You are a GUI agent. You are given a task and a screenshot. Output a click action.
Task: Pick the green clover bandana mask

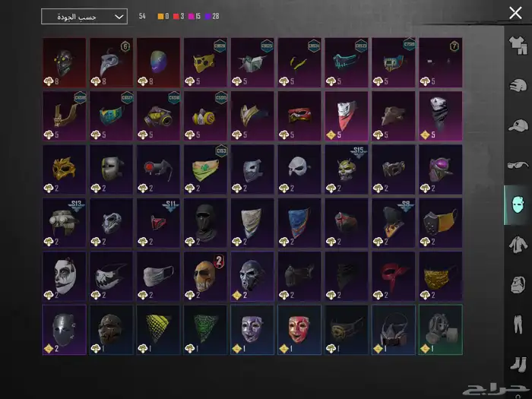[x=205, y=169]
